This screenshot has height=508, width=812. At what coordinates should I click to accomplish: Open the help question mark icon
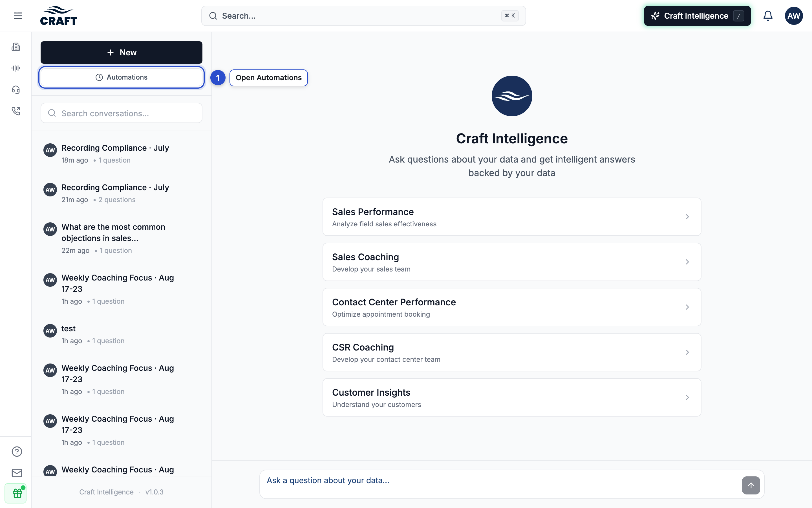(17, 452)
